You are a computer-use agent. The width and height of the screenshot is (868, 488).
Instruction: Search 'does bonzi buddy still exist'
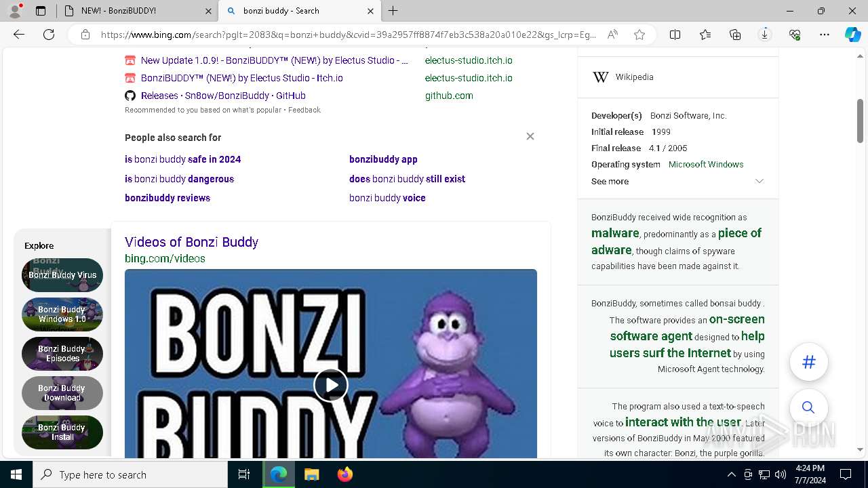pyautogui.click(x=407, y=179)
